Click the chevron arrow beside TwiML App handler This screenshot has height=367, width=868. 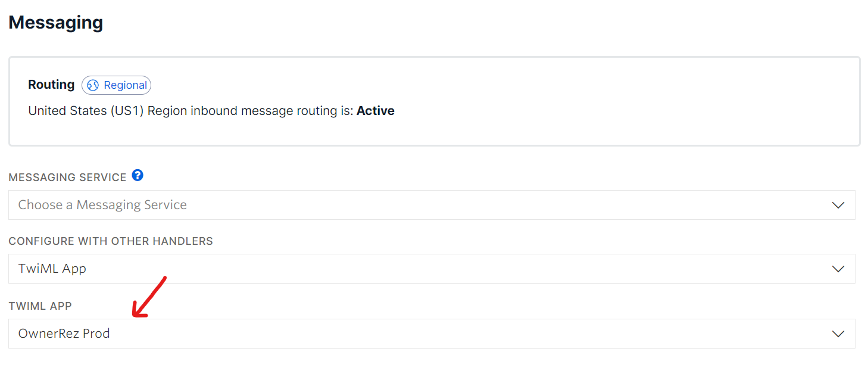coord(838,269)
